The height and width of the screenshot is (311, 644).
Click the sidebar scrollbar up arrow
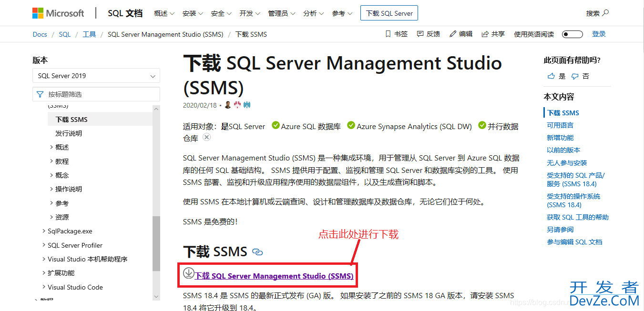(156, 109)
